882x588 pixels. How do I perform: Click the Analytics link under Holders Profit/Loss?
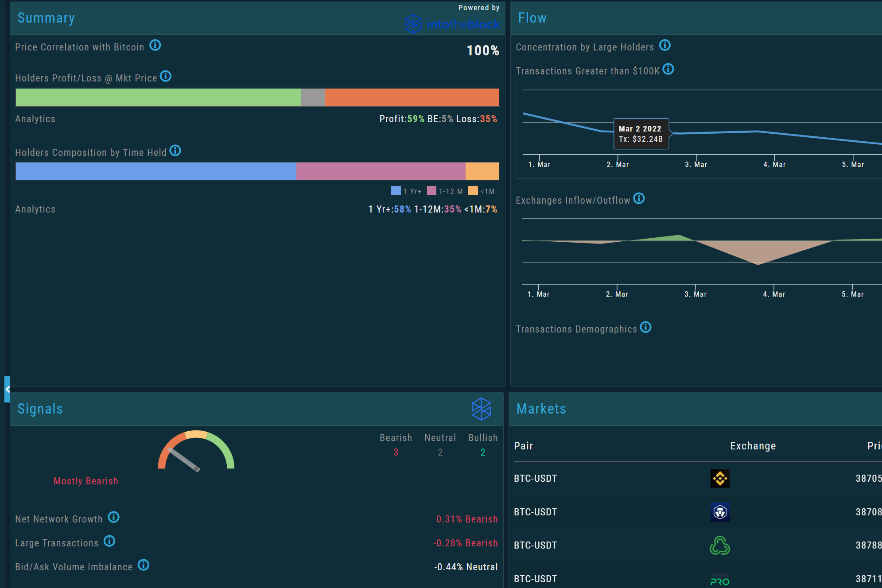pyautogui.click(x=35, y=119)
